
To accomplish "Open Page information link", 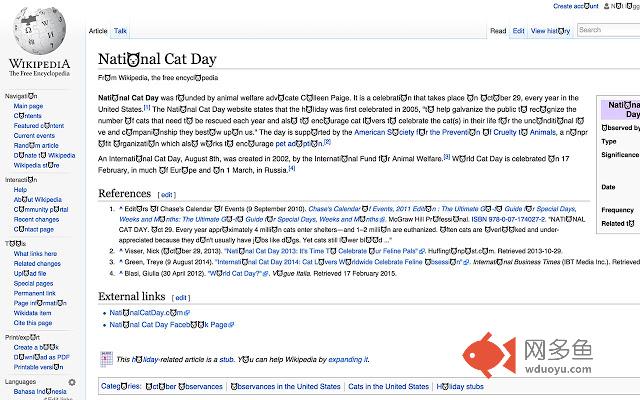I will pos(40,303).
